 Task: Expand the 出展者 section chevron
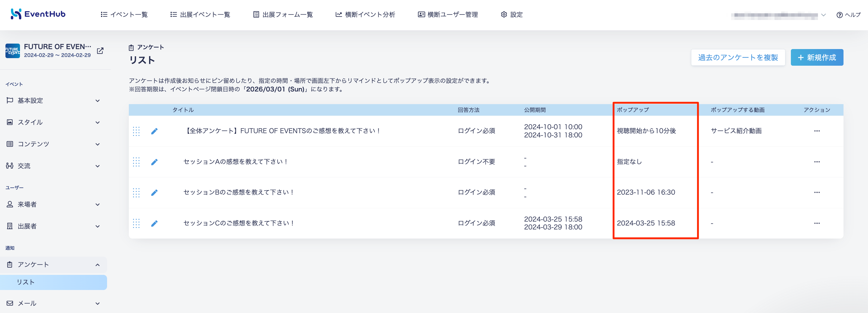point(97,226)
